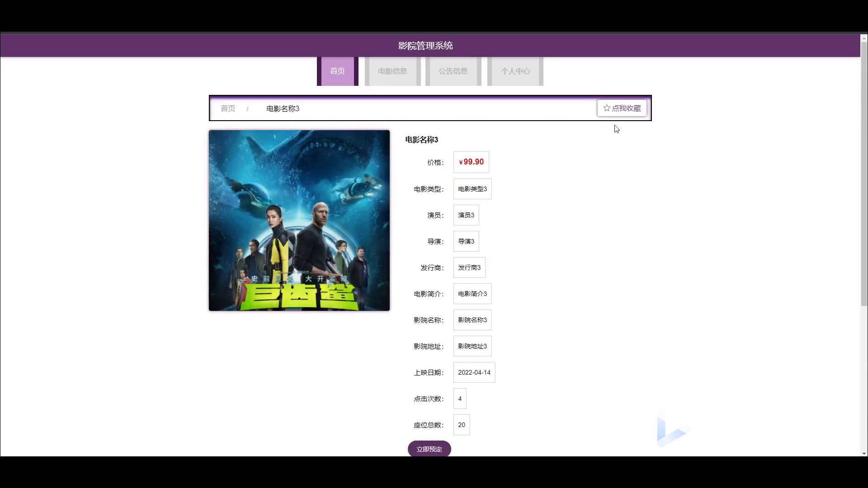
Task: Open the 首页 navigation tab
Action: 337,71
